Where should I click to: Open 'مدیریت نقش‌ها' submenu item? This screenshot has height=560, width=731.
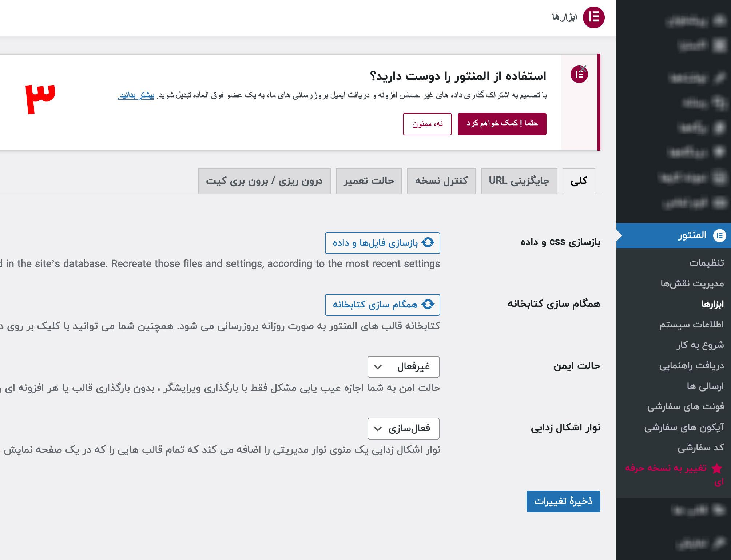pyautogui.click(x=692, y=283)
